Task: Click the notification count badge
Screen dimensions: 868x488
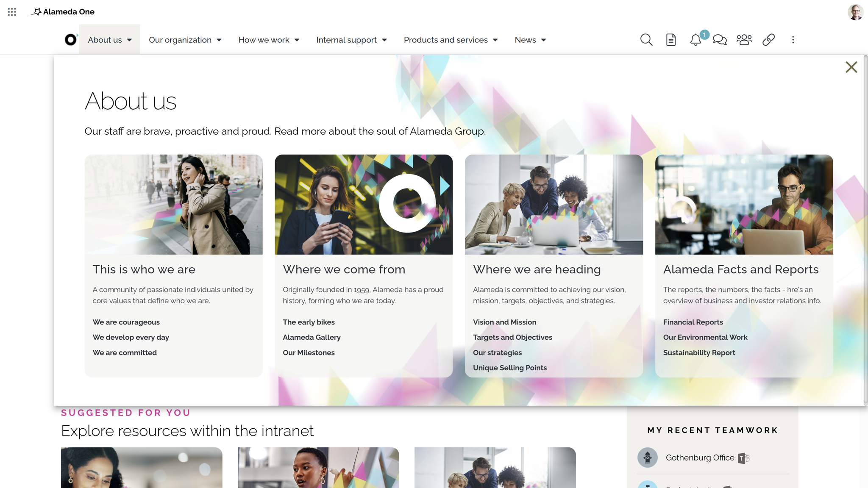Action: click(704, 35)
